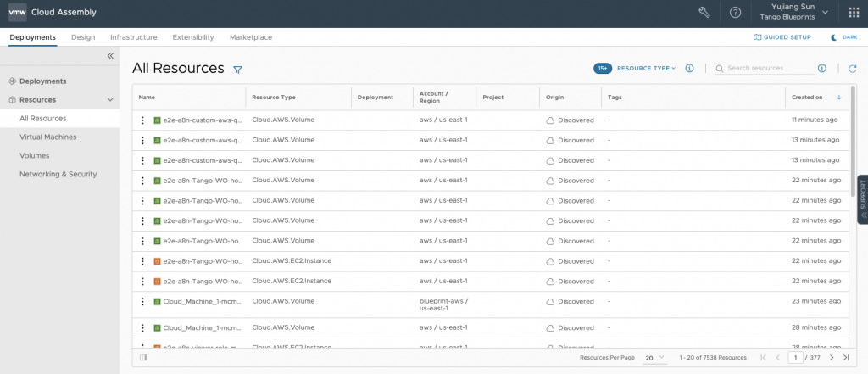Click the filter funnel icon beside All Resources

point(238,69)
